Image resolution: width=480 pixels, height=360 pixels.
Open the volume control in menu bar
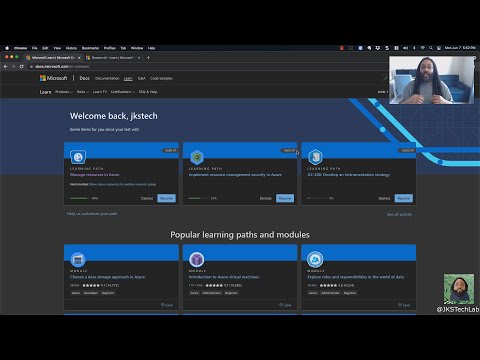pos(405,48)
